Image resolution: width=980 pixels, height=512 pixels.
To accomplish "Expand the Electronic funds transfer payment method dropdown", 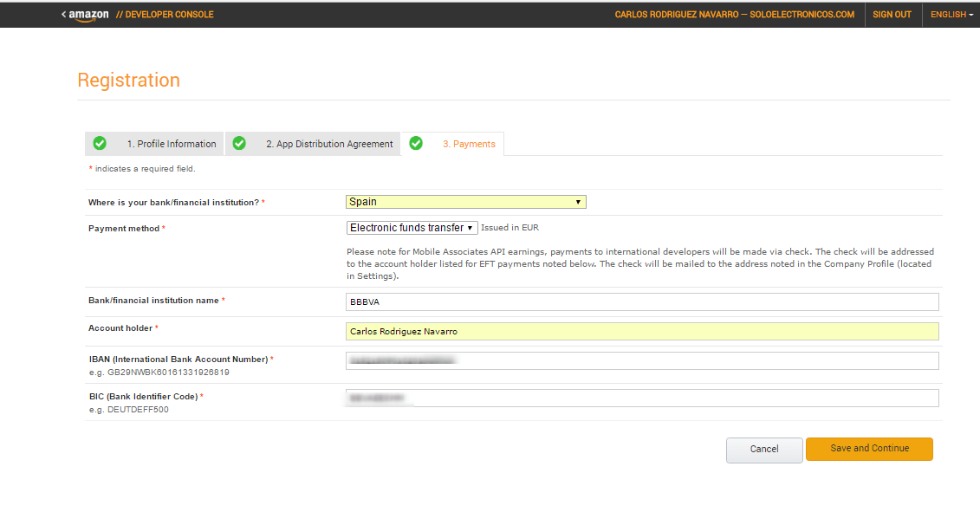I will [x=412, y=228].
